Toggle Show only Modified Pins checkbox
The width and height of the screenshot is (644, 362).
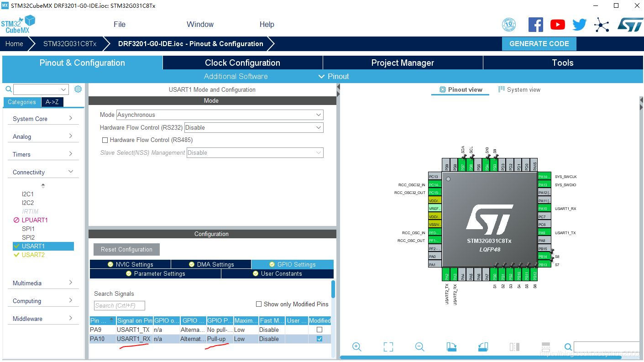coord(259,304)
